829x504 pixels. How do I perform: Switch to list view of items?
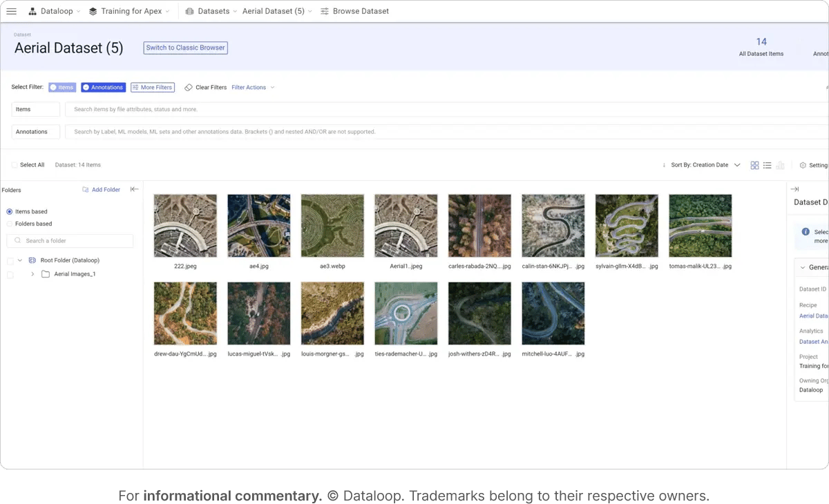click(767, 165)
